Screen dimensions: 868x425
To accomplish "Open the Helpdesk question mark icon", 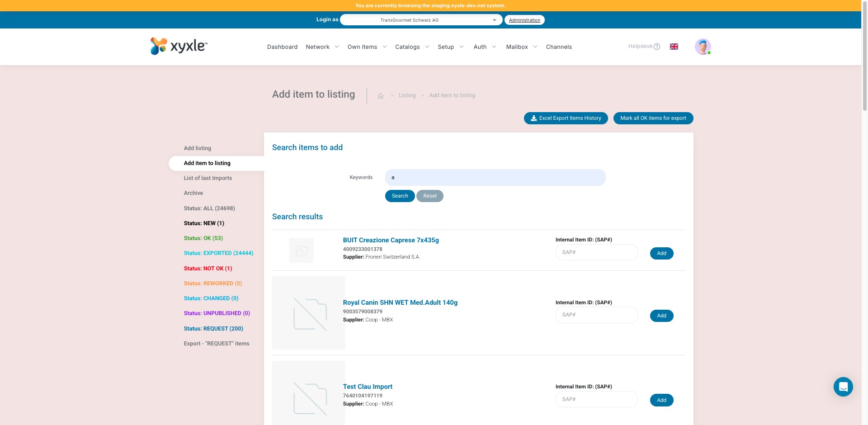I will [657, 47].
